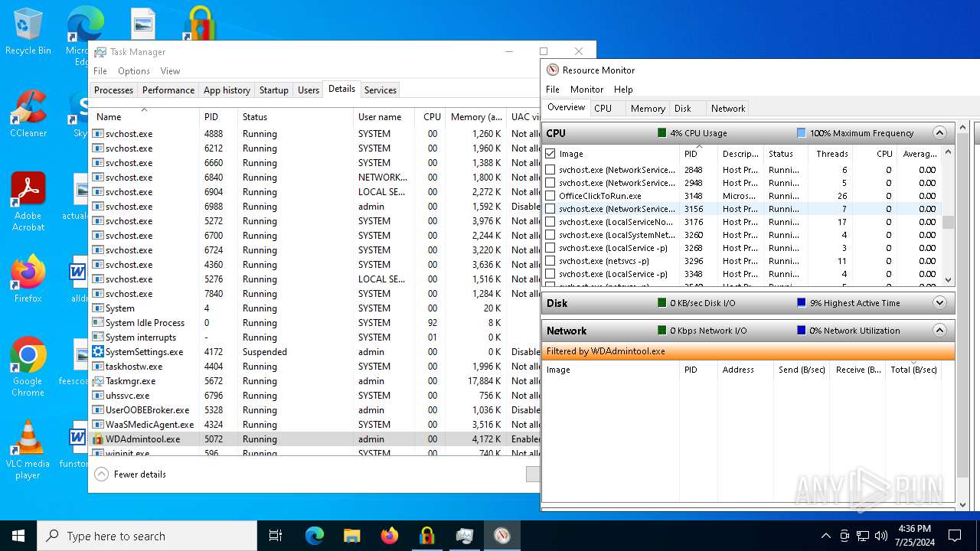Open File Explorer from the taskbar
Image resolution: width=980 pixels, height=551 pixels.
(x=351, y=536)
